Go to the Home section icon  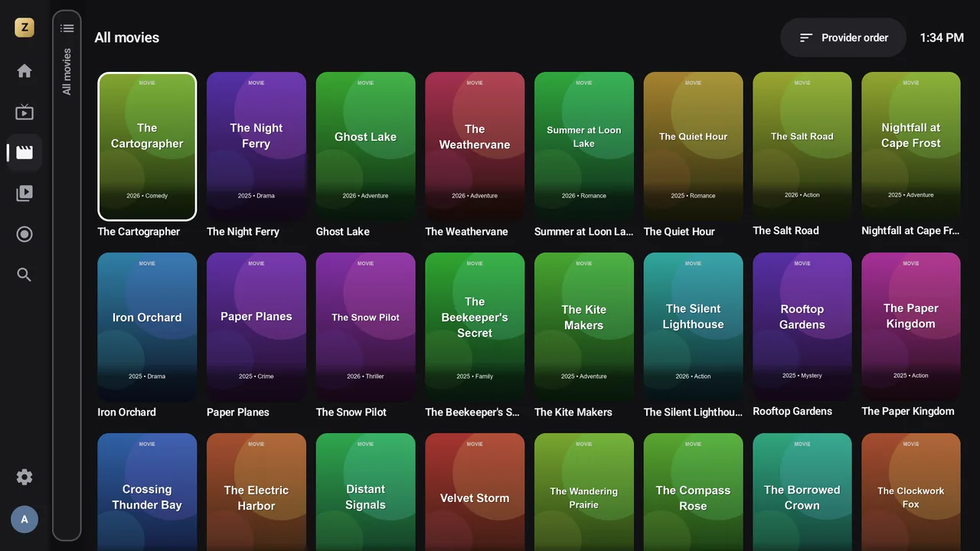[x=24, y=71]
